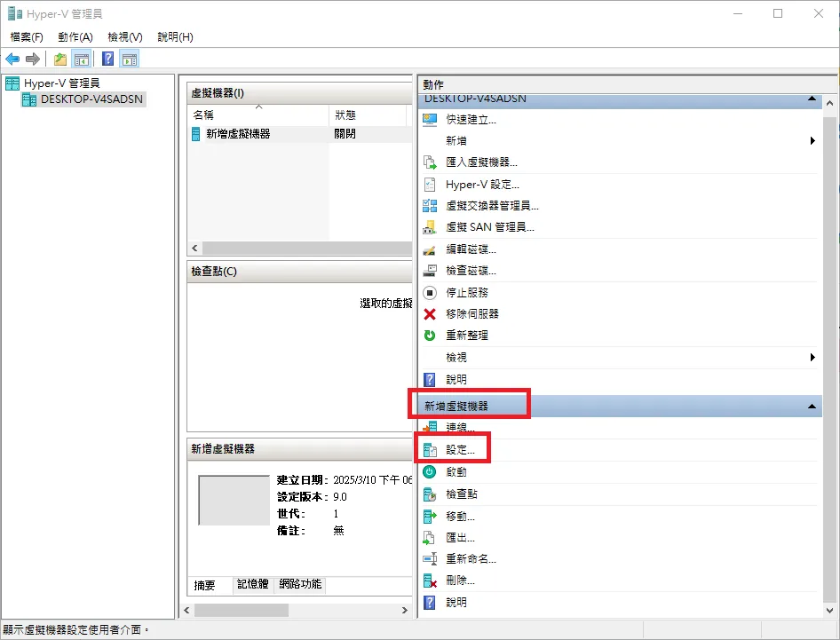Image resolution: width=840 pixels, height=640 pixels.
Task: Click the 啟動 power start icon
Action: click(430, 472)
